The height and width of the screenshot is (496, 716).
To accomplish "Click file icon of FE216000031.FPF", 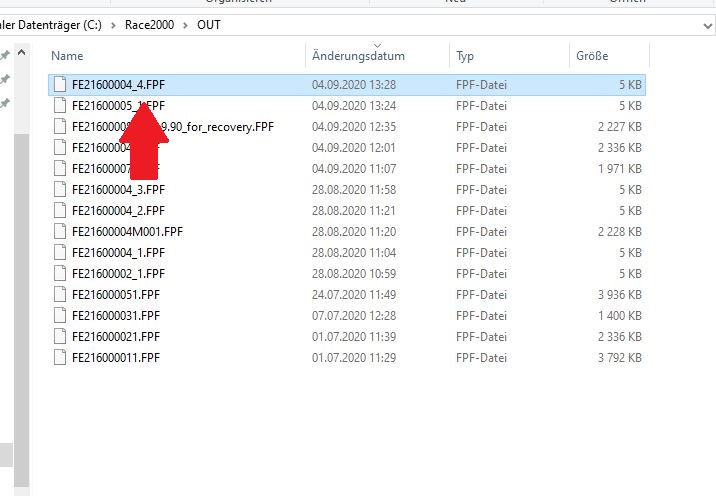I will click(x=60, y=316).
